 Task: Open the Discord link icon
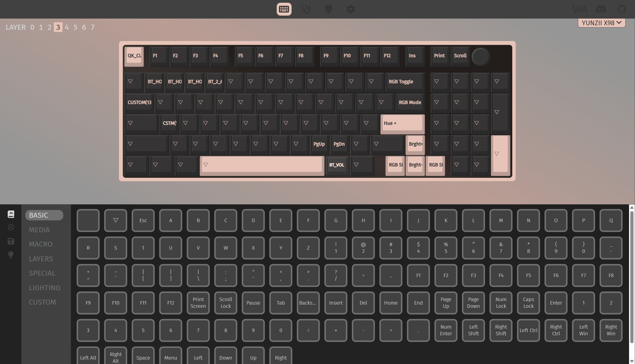(x=601, y=9)
